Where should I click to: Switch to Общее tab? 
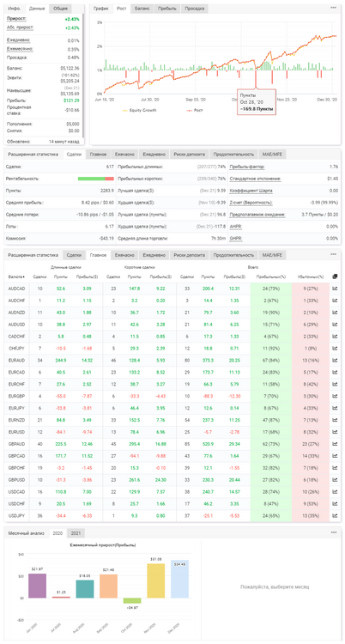pyautogui.click(x=60, y=9)
